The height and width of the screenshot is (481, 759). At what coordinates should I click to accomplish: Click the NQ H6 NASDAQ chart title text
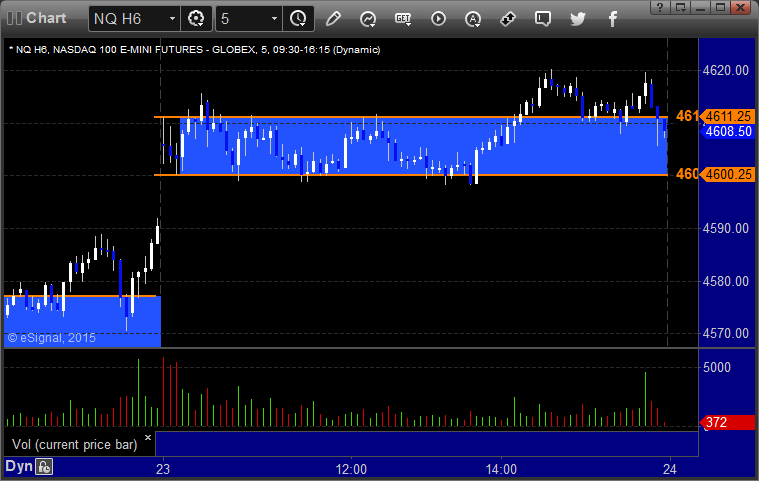[x=195, y=49]
